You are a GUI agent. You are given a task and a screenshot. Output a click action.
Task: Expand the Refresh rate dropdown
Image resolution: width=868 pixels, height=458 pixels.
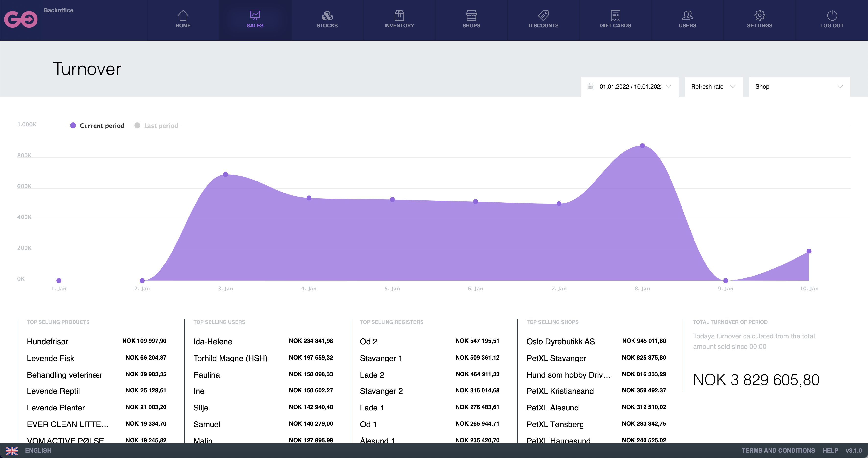click(713, 87)
